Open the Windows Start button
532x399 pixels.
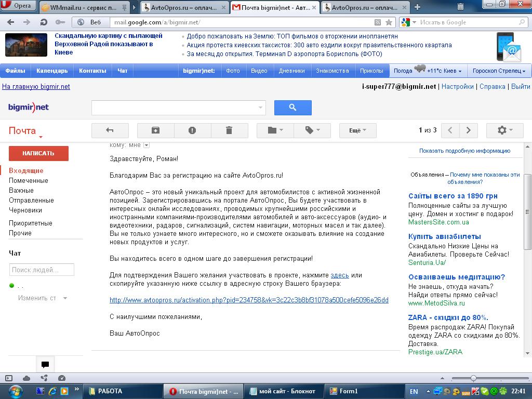(15, 392)
